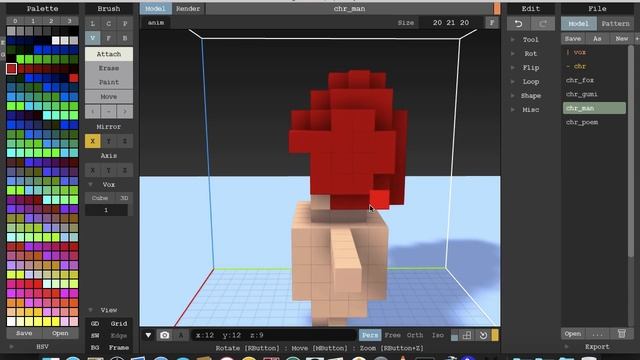Select the Attach brush action
Image resolution: width=640 pixels, height=360 pixels.
coord(109,54)
